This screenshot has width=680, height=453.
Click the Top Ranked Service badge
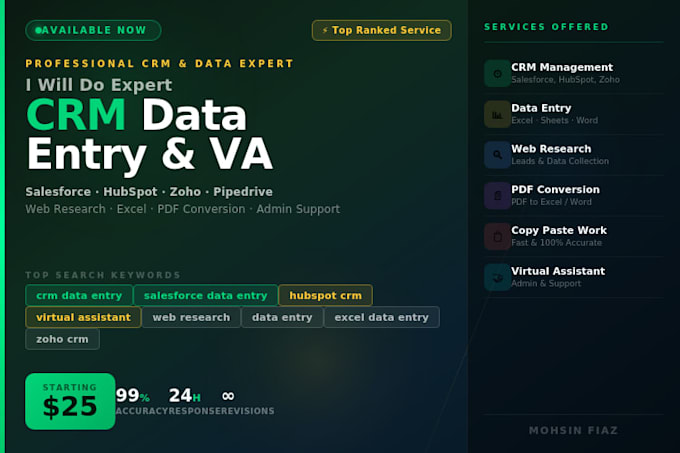(382, 30)
